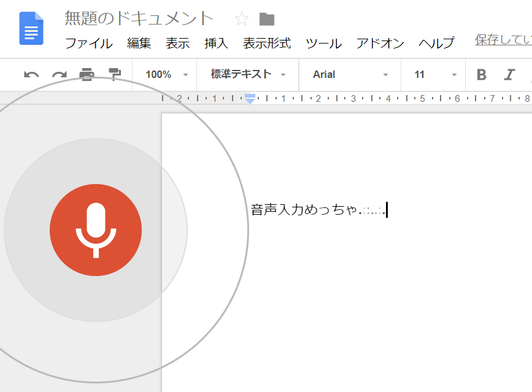Open the 表示形式 menu
Image resolution: width=532 pixels, height=392 pixels.
point(267,44)
